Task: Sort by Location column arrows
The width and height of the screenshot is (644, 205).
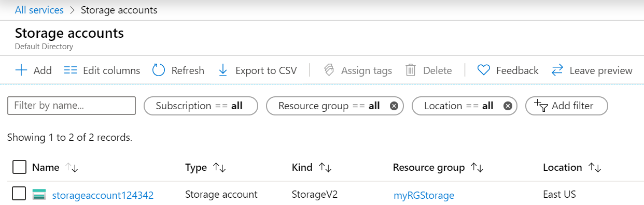Action: pyautogui.click(x=595, y=168)
